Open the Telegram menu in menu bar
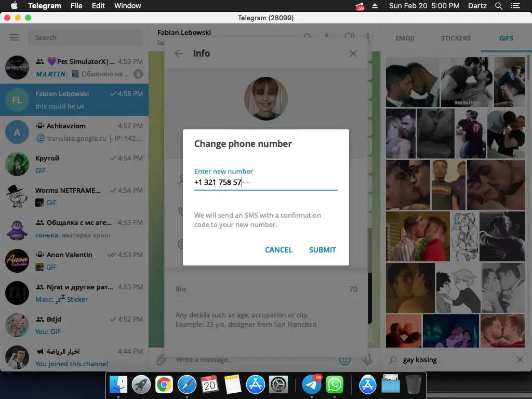This screenshot has width=532, height=399. point(45,6)
